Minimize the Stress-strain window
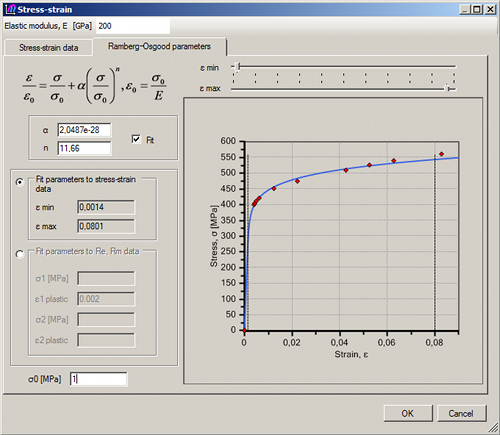The height and width of the screenshot is (435, 500). click(x=465, y=9)
